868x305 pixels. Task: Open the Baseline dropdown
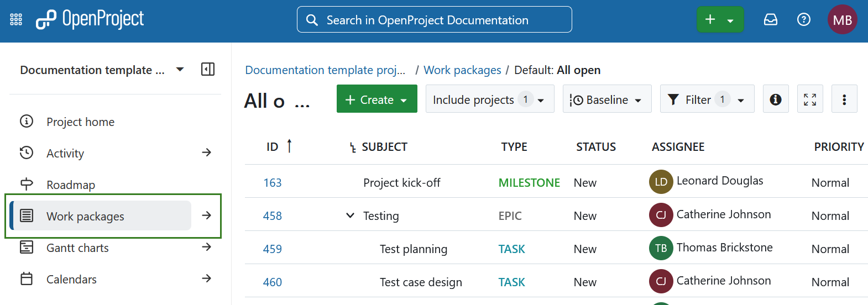607,99
